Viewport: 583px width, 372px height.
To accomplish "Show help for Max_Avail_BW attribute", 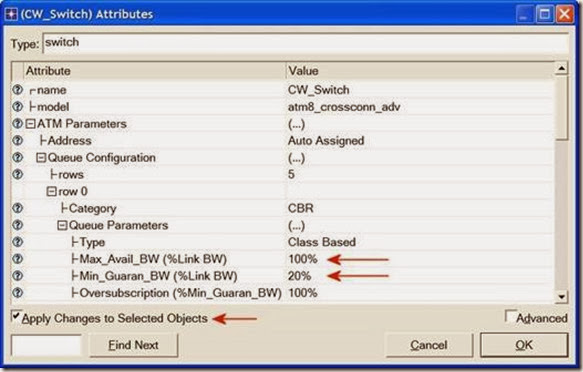I will [17, 259].
